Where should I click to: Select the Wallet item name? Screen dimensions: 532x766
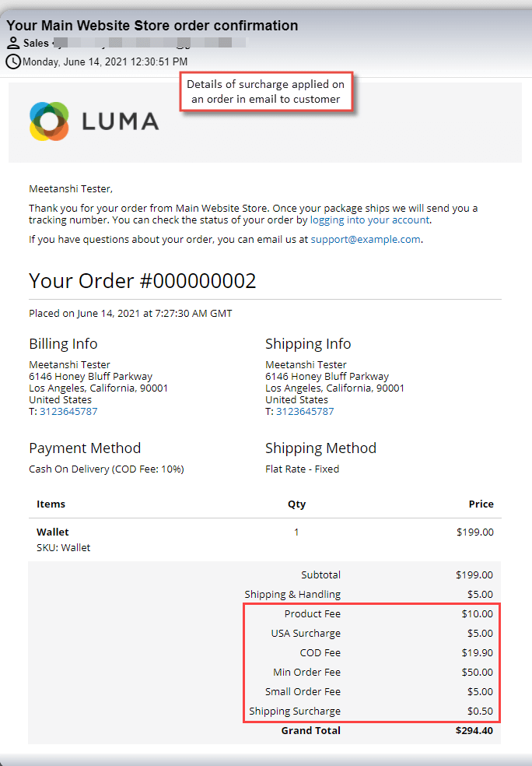click(x=53, y=532)
